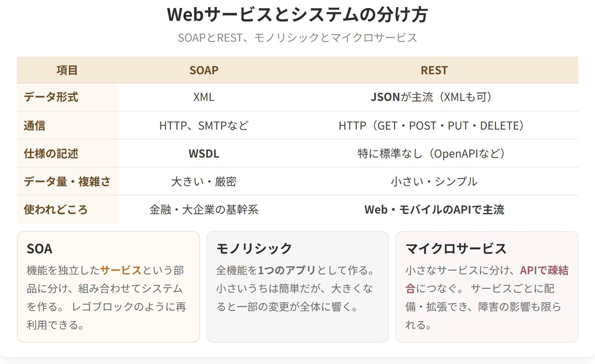Click the title 'Webサービスとシステムの分け方'

297,15
